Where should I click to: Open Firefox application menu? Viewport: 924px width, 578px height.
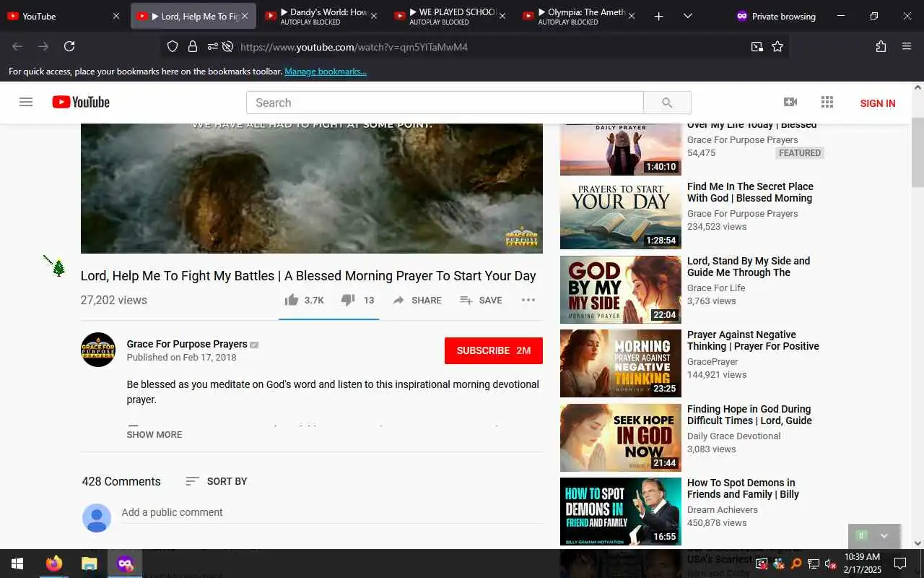[x=907, y=47]
